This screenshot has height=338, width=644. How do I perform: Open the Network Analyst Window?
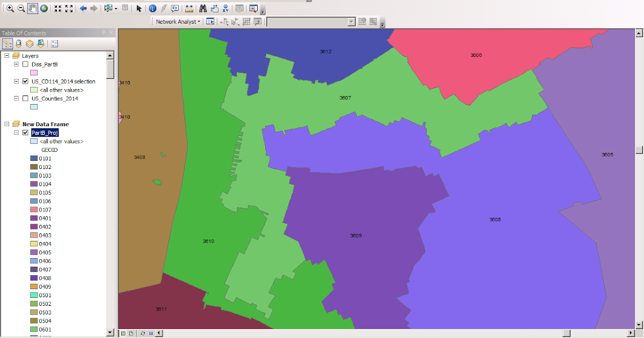[209, 21]
